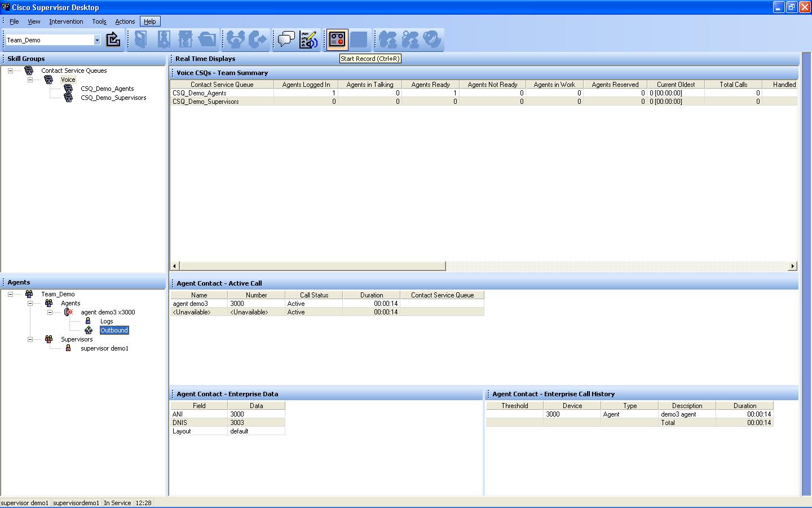This screenshot has width=812, height=508.
Task: Click the Logout agent toolbar icon (door)
Action: [x=140, y=40]
